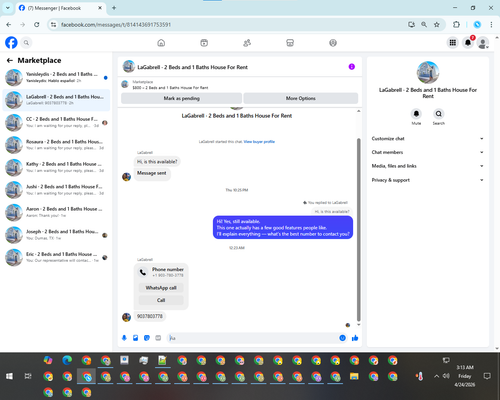Open Task View on taskbar
Screen dimensions: 500x400
(28, 376)
